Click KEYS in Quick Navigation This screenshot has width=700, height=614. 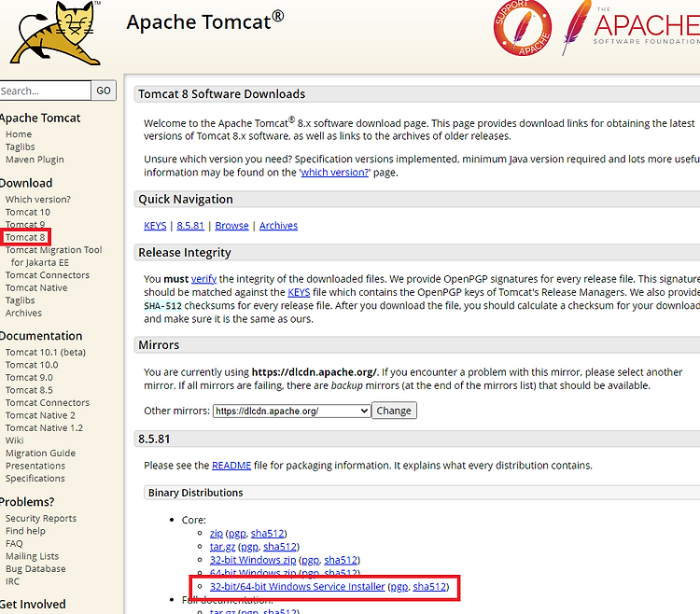point(155,226)
